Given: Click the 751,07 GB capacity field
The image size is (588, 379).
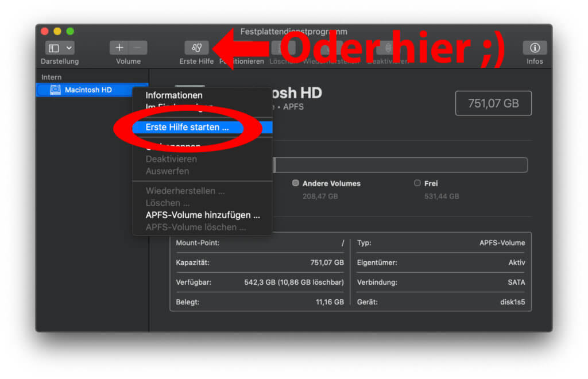Looking at the screenshot, I should pos(493,103).
